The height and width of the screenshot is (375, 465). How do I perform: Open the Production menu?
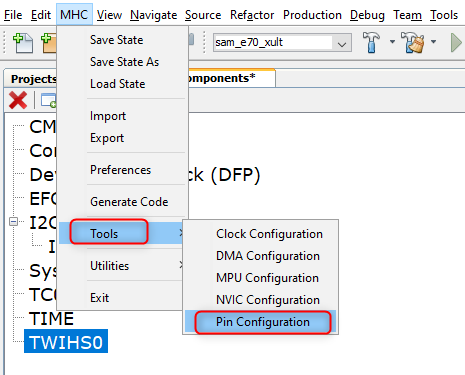pos(312,15)
